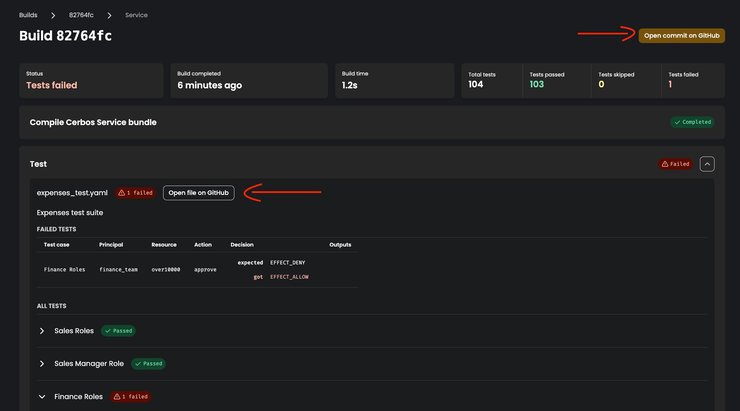Click the Test case column header

pyautogui.click(x=57, y=244)
